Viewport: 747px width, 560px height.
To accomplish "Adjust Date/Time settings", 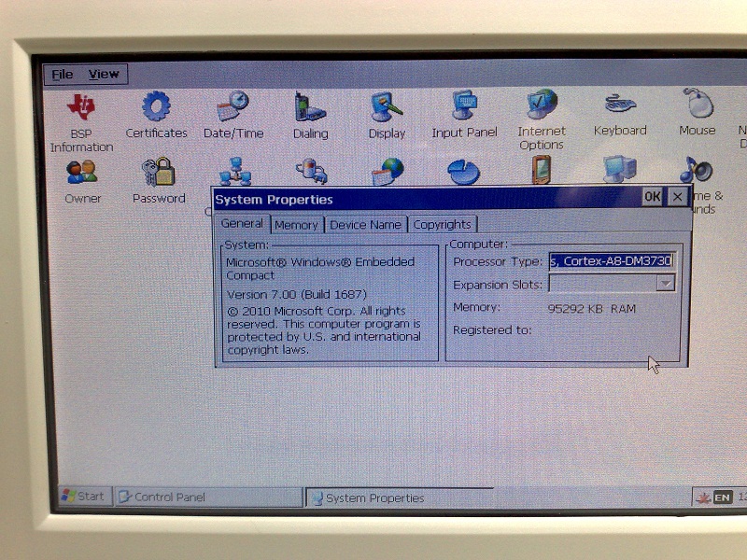I will [x=232, y=107].
